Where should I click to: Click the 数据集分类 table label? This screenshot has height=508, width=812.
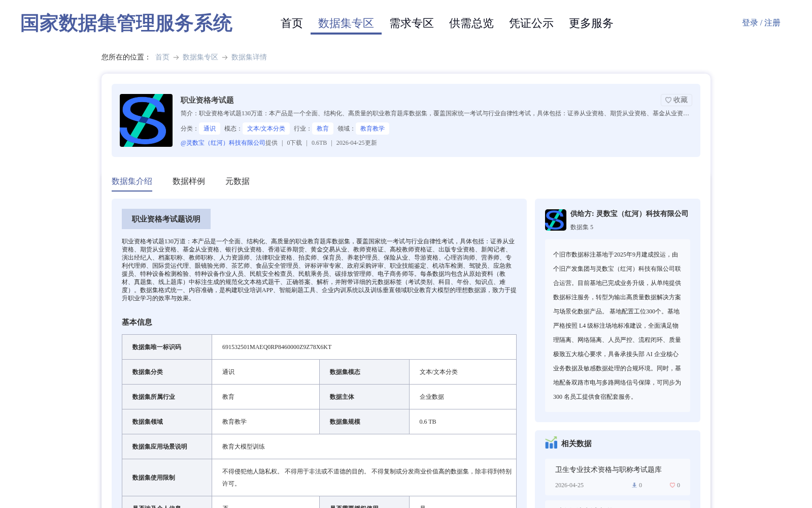[x=148, y=372]
